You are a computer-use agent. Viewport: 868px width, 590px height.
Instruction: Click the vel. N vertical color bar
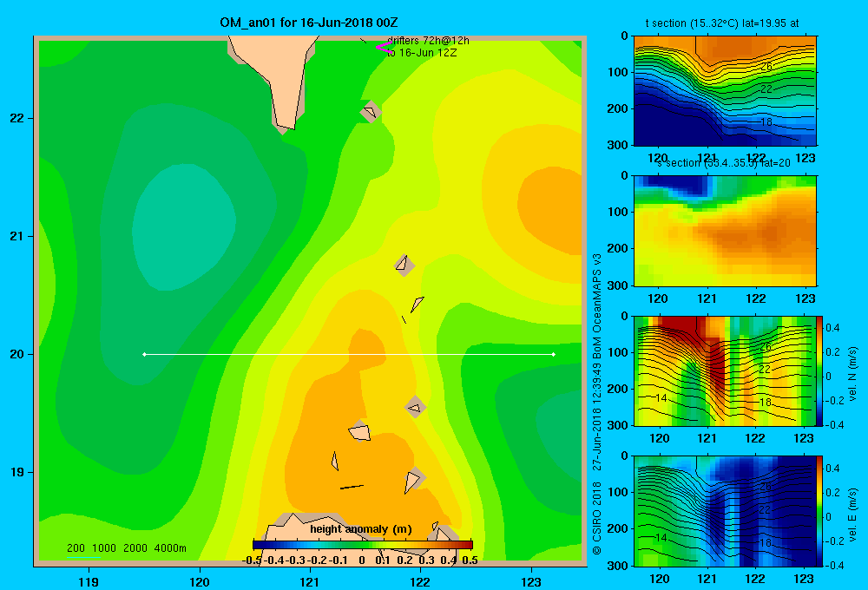[x=820, y=370]
